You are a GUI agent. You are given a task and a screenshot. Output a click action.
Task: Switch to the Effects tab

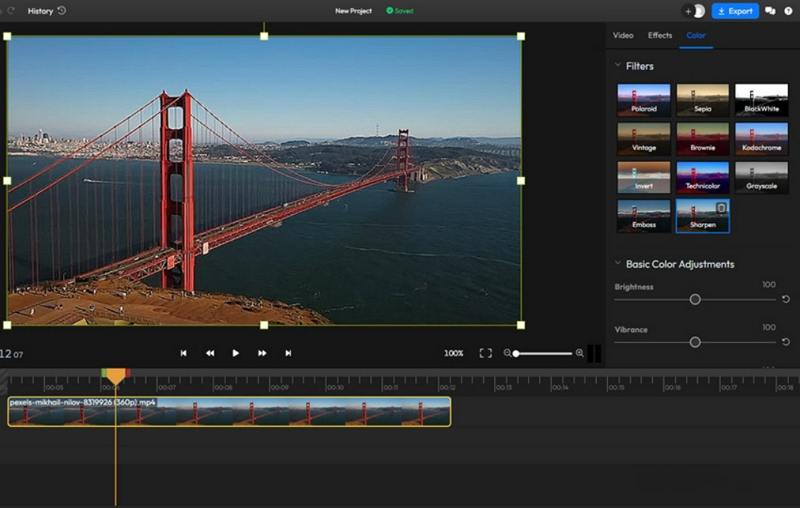pyautogui.click(x=660, y=36)
